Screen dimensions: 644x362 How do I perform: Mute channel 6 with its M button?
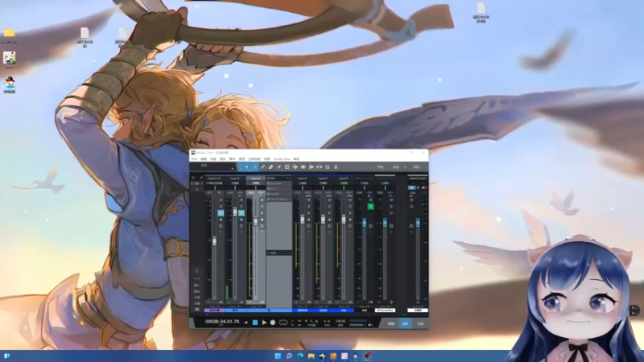point(350,200)
